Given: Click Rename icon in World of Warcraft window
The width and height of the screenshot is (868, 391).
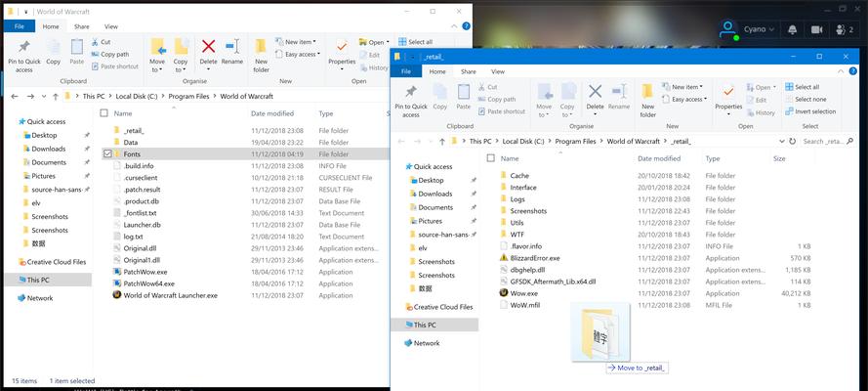Looking at the screenshot, I should pos(232,47).
